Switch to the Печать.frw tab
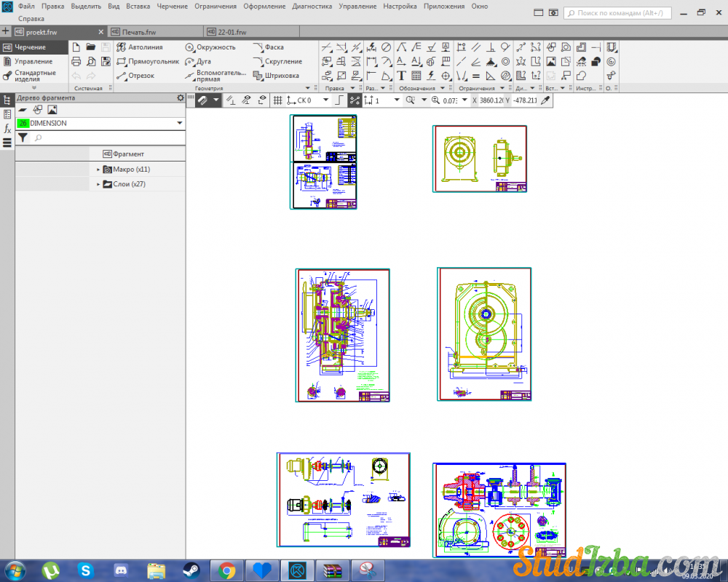Screen dimensions: 728x582 [138, 32]
